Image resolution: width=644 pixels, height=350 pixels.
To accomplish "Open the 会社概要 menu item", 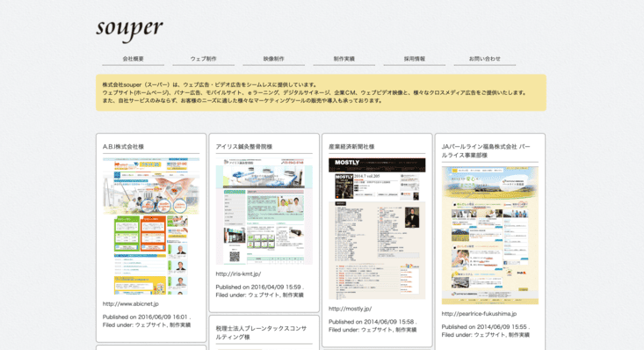I will tap(133, 59).
